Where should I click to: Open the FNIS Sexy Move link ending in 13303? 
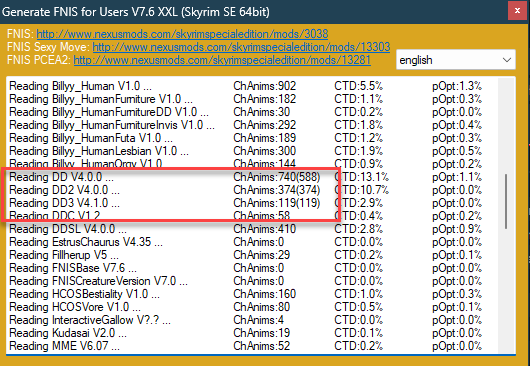[241, 47]
